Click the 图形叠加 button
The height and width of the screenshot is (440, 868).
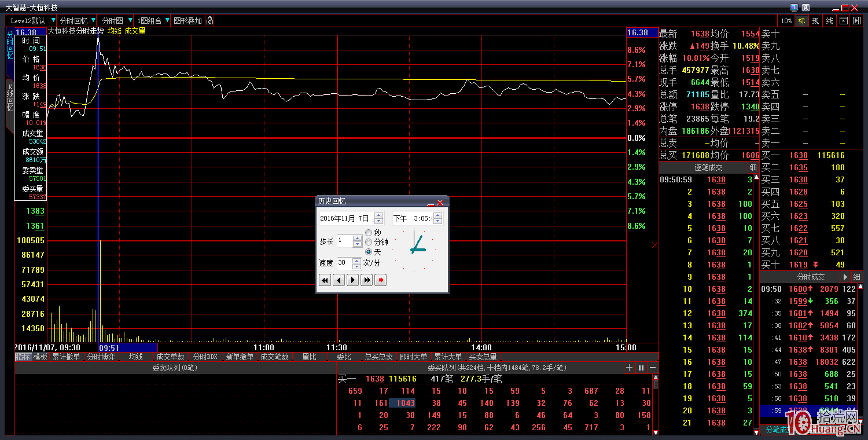(x=188, y=21)
